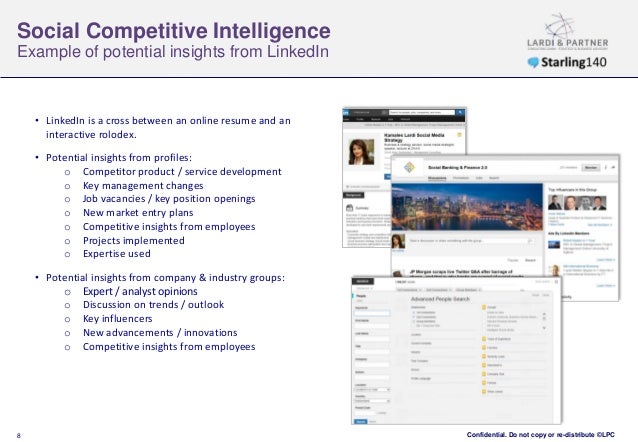Click the group information icon beside Member
638x442 pixels.
tap(605, 168)
